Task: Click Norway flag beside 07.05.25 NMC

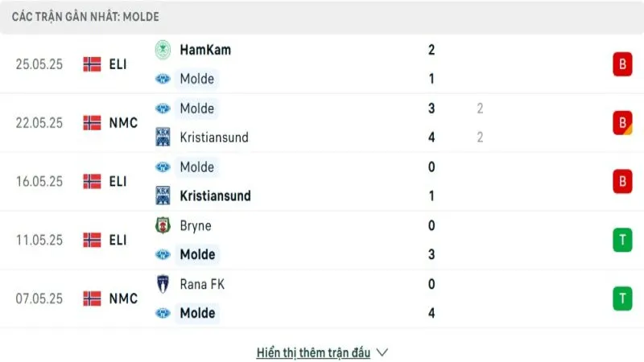Action: click(92, 298)
